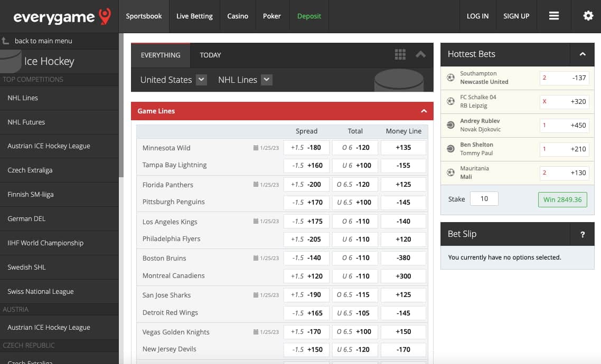Click the Stake input field
The height and width of the screenshot is (364, 601).
[484, 199]
